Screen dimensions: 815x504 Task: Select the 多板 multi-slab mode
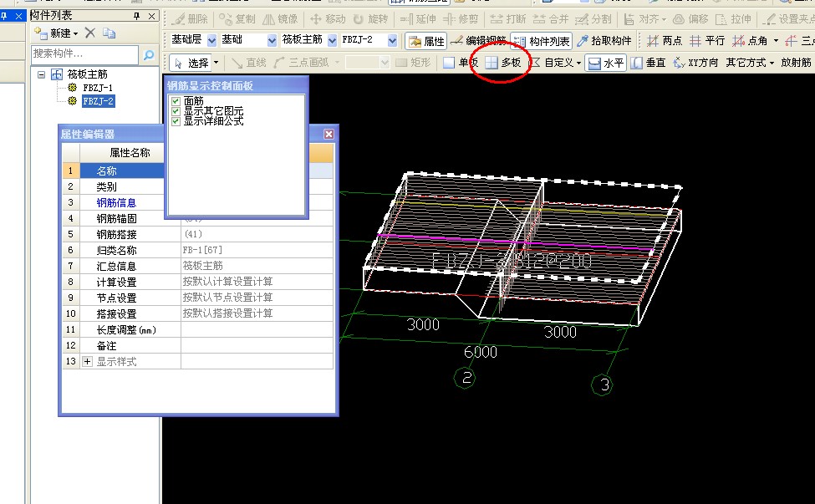tap(502, 63)
